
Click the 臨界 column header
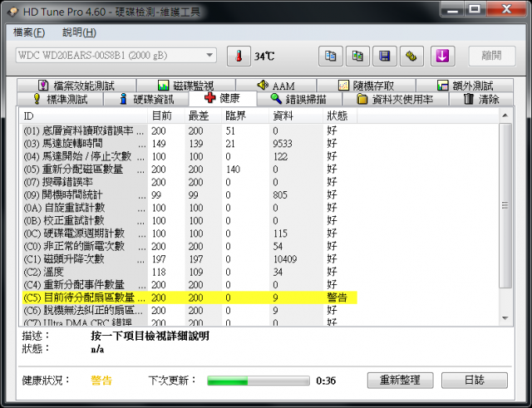tap(245, 116)
